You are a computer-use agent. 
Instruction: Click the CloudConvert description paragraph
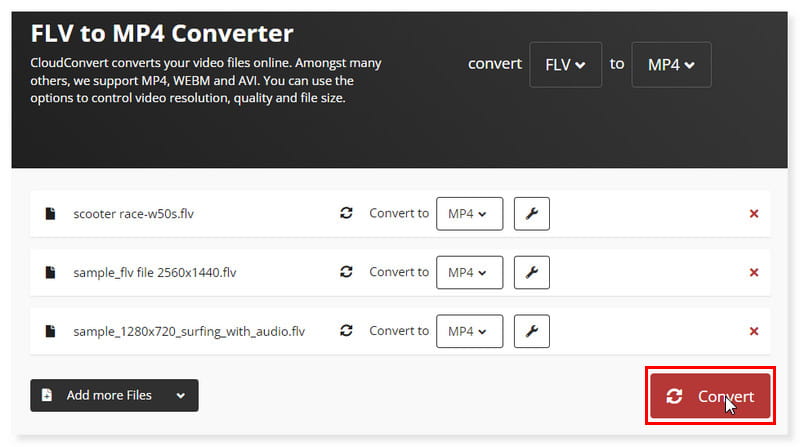pyautogui.click(x=206, y=80)
